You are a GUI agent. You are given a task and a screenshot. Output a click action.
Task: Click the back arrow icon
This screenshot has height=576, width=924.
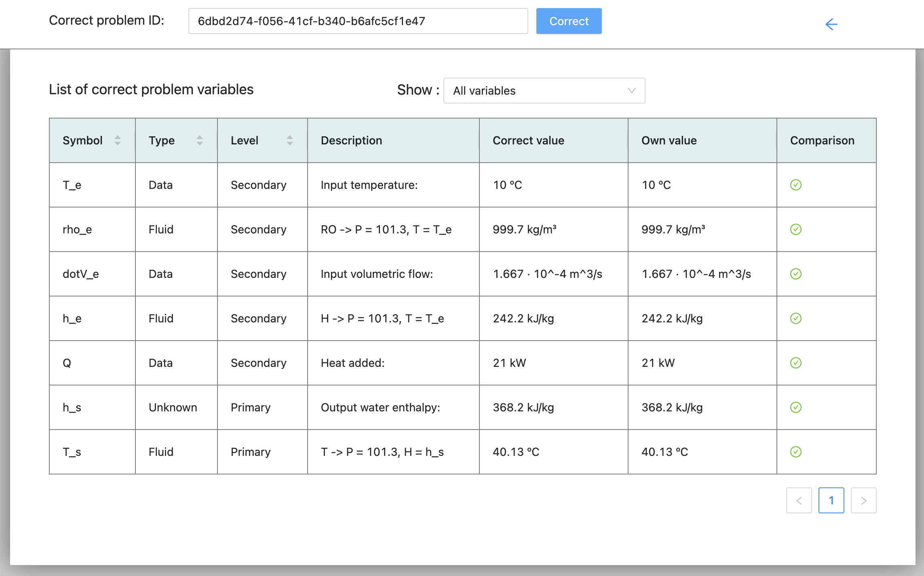pyautogui.click(x=831, y=24)
